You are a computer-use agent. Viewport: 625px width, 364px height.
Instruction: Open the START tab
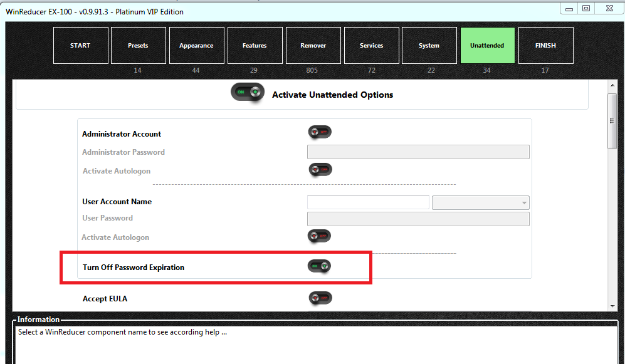[80, 45]
